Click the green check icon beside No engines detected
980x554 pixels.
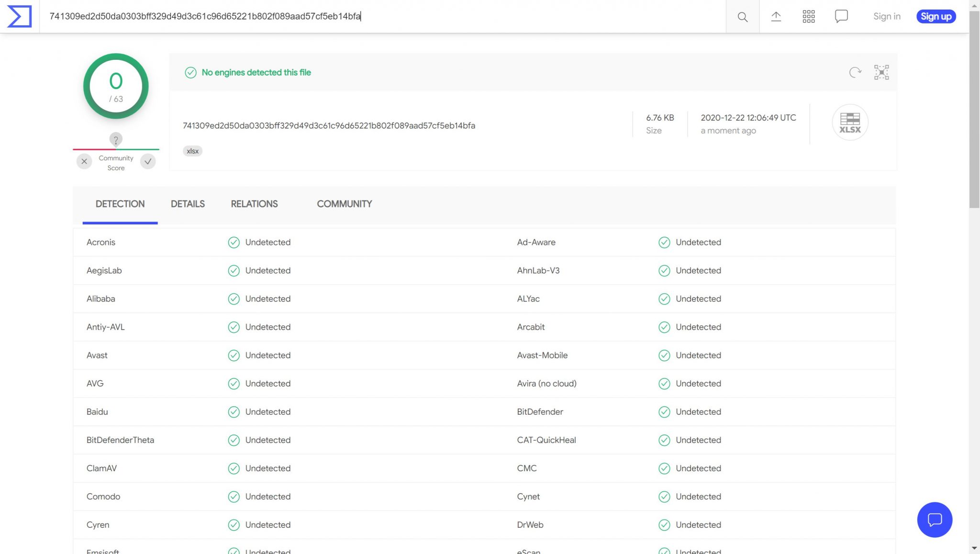point(190,72)
